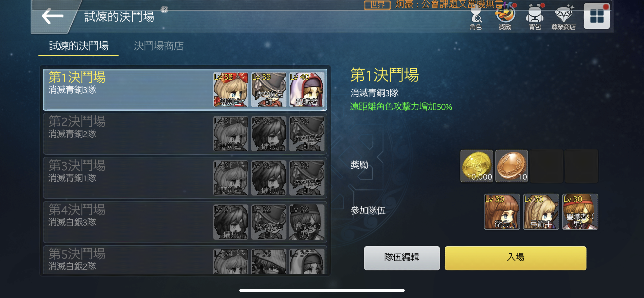This screenshot has width=644, height=298.
Task: Open the grid menu icon
Action: [x=597, y=16]
